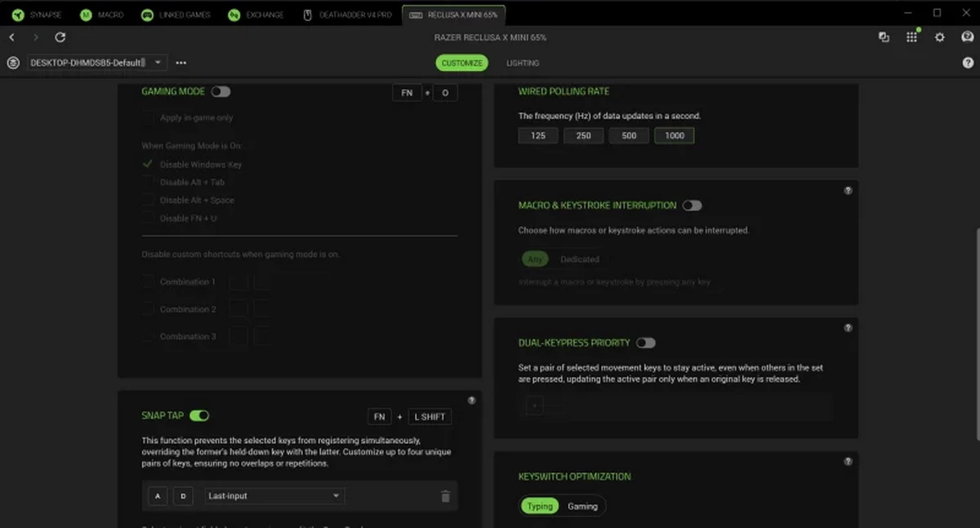The height and width of the screenshot is (528, 980).
Task: Select the Reclusa X Mini 65% tab
Action: (454, 15)
